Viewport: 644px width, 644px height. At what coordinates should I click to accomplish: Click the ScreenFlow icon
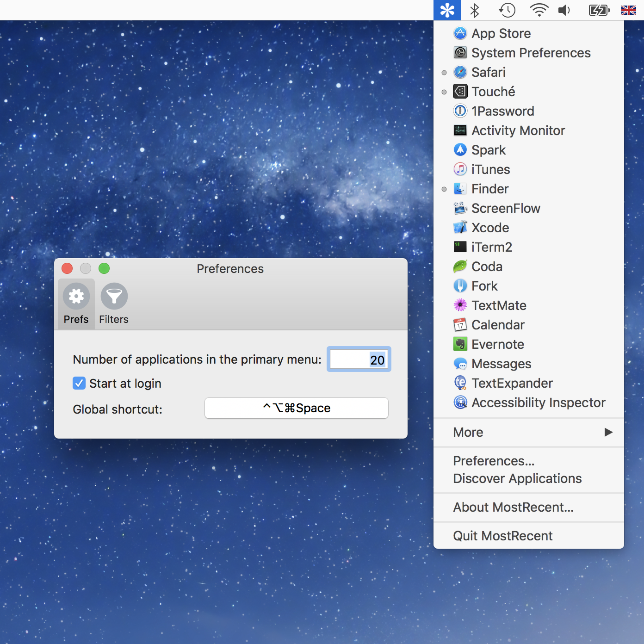460,208
